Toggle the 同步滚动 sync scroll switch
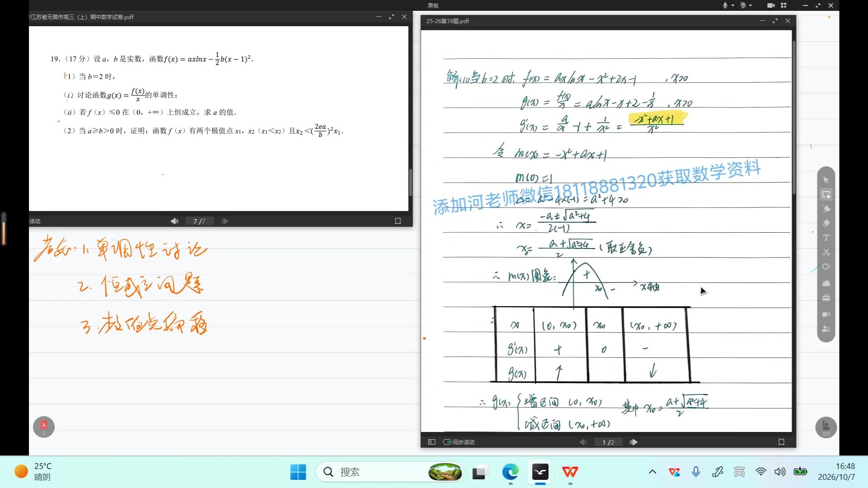 [447, 442]
